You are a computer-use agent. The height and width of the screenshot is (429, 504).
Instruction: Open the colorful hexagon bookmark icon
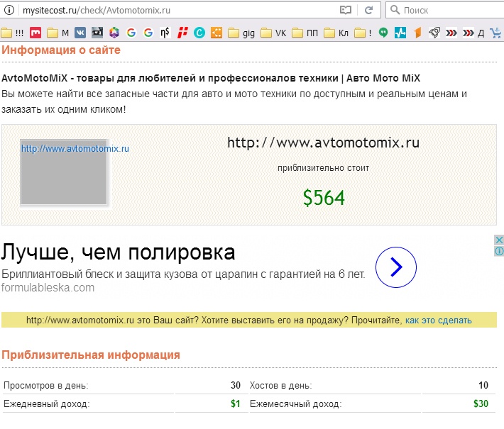114,33
